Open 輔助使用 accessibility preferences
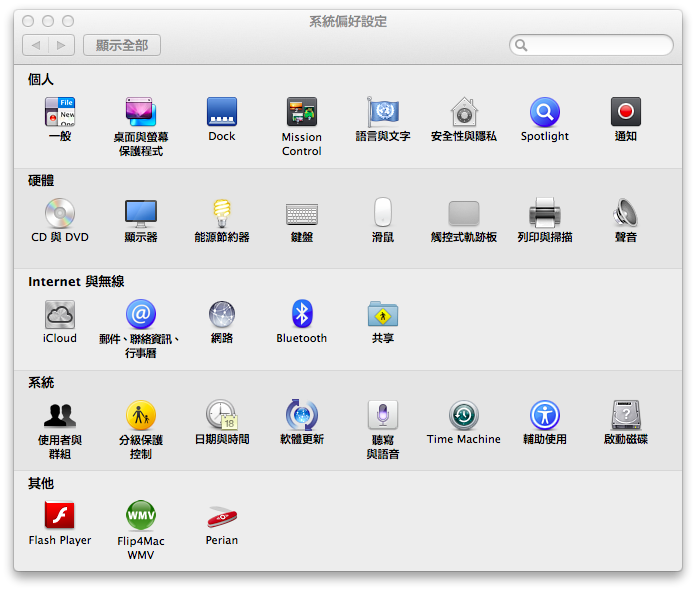The image size is (696, 591). coord(545,415)
